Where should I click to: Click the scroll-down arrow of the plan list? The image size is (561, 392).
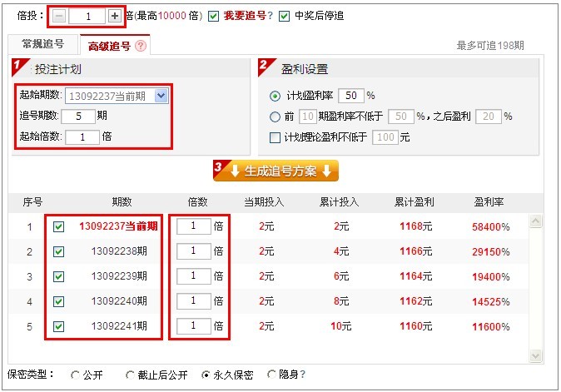(x=535, y=355)
